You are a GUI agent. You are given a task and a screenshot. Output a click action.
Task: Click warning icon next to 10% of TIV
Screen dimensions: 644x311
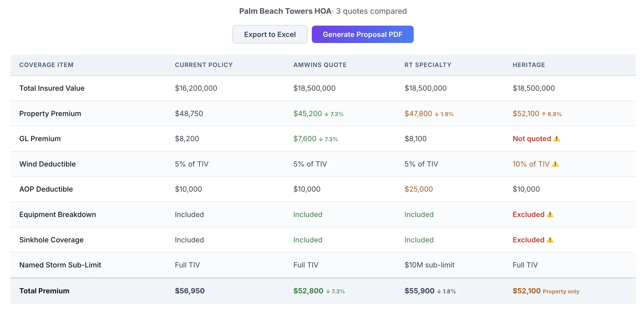click(x=555, y=164)
